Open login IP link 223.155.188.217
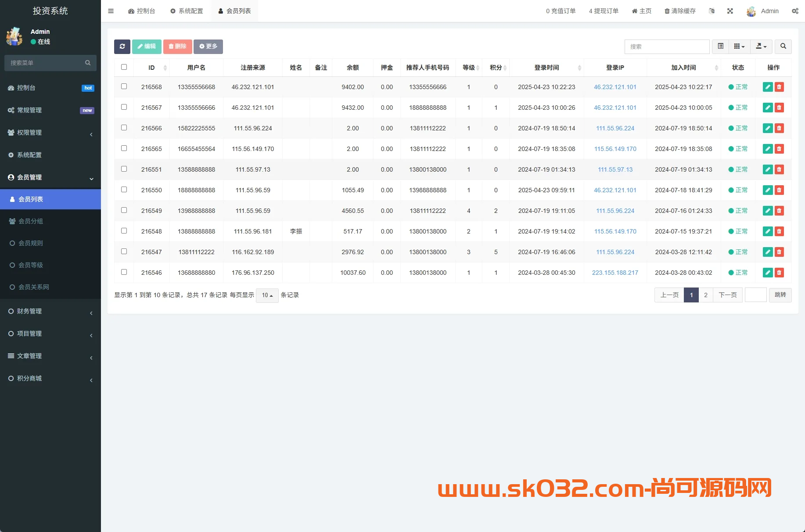Screen dimensions: 805x532 coord(615,272)
